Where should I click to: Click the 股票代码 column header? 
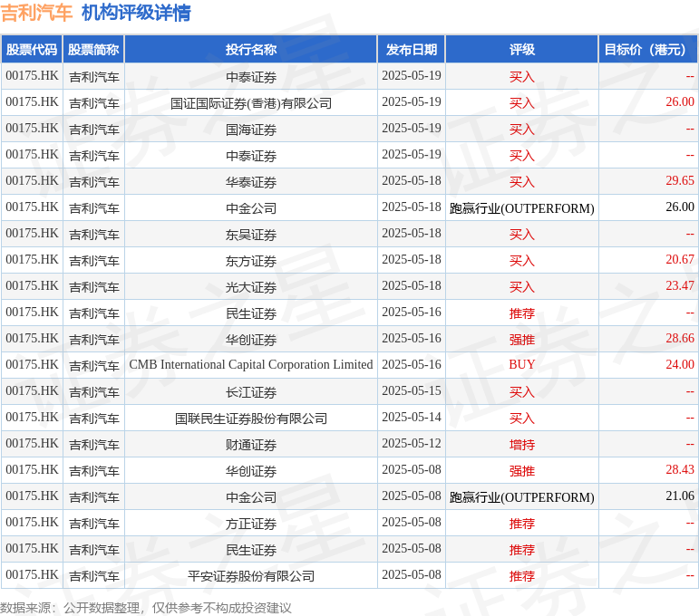click(x=32, y=50)
